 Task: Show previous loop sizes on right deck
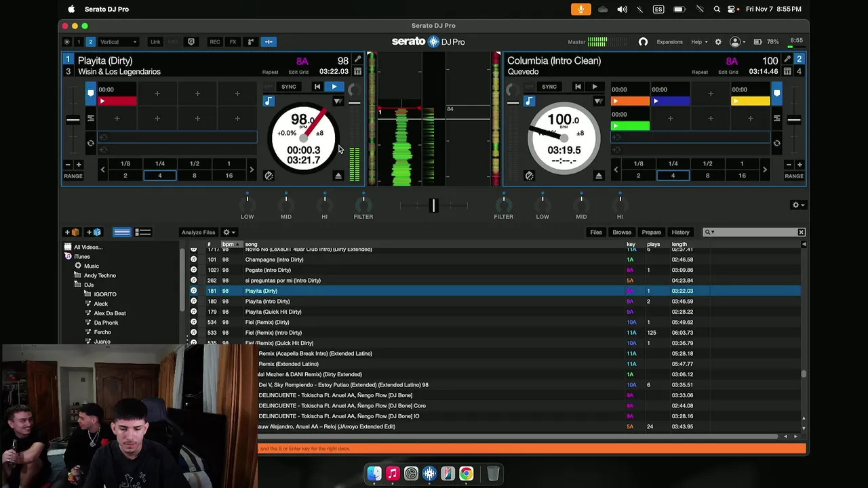[616, 169]
